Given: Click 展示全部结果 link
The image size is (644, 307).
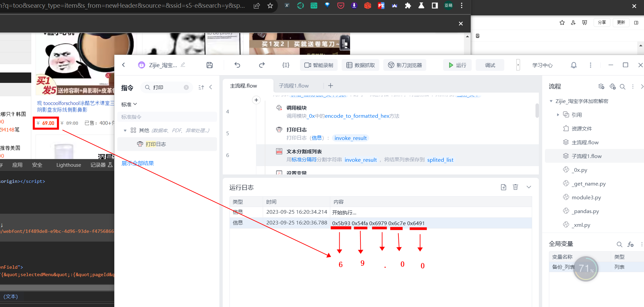Looking at the screenshot, I should [137, 163].
